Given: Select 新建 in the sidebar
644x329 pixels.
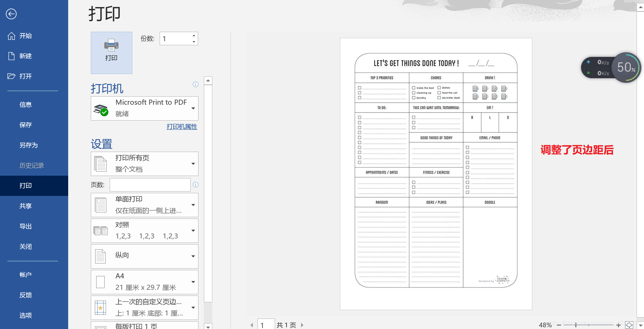Looking at the screenshot, I should click(34, 56).
